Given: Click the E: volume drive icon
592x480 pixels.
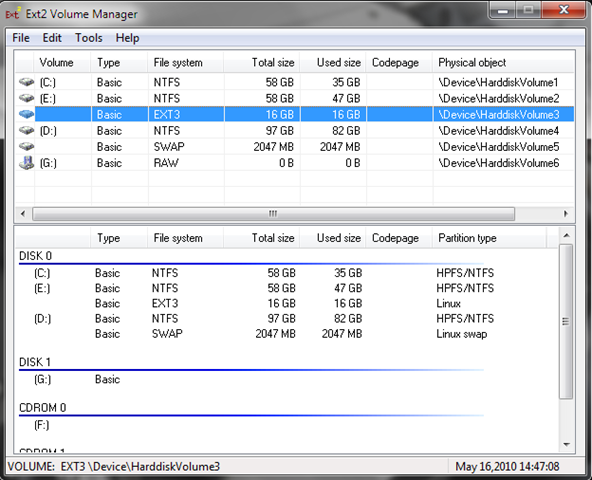Looking at the screenshot, I should click(26, 98).
